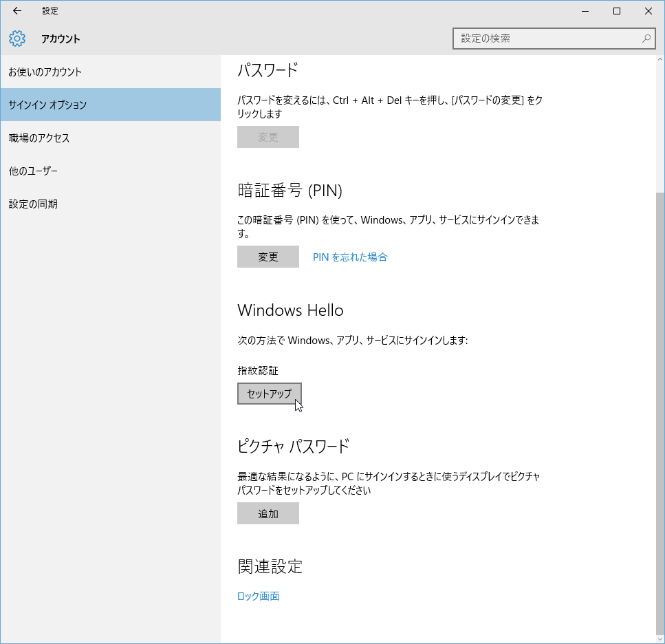Image resolution: width=665 pixels, height=644 pixels.
Task: Click the search magnifier icon
Action: point(646,39)
